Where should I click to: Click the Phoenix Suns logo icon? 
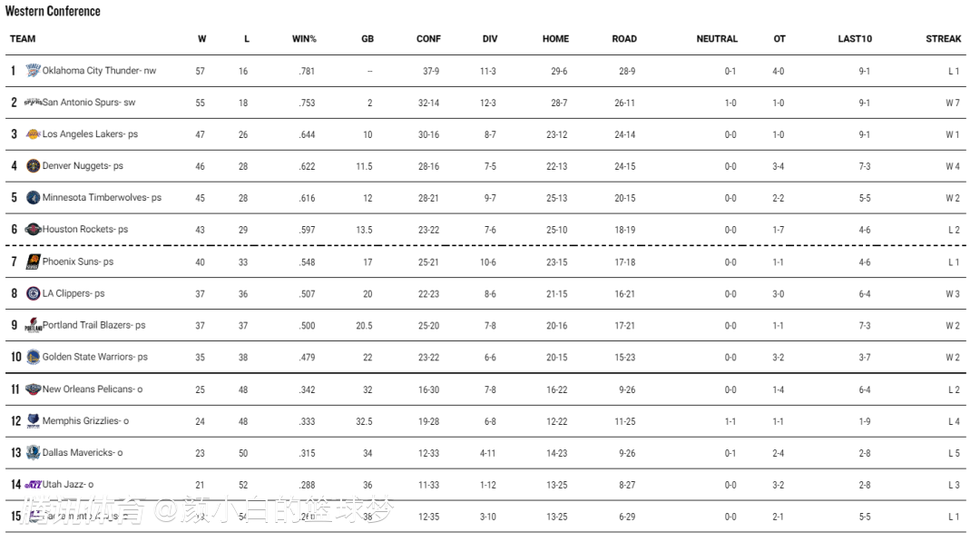34,262
